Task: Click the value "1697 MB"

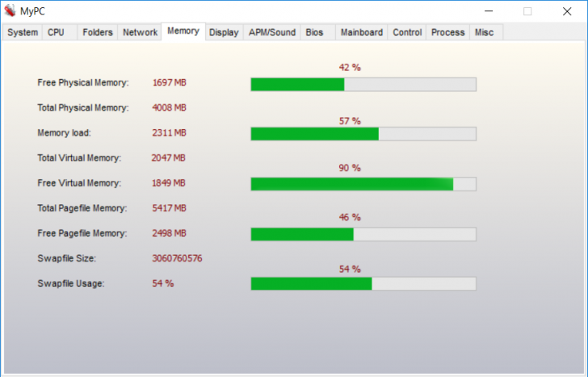Action: tap(169, 82)
